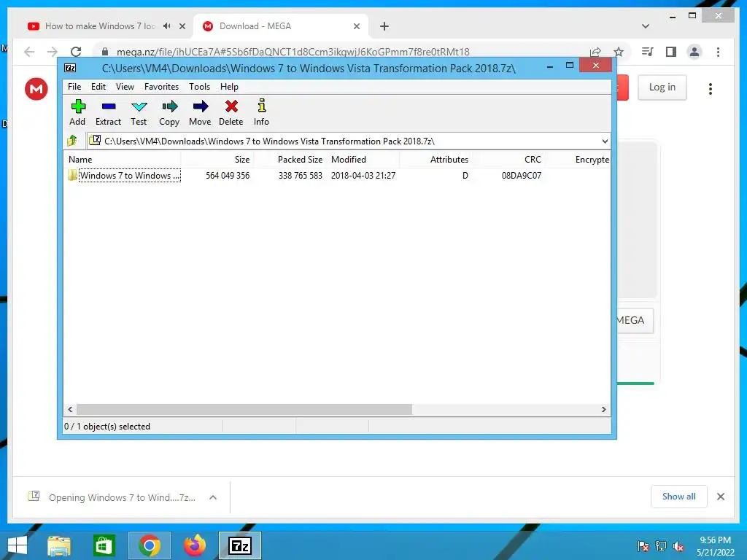Image resolution: width=747 pixels, height=560 pixels.
Task: Switch to the YouTube Windows 7 tab
Action: pos(100,26)
